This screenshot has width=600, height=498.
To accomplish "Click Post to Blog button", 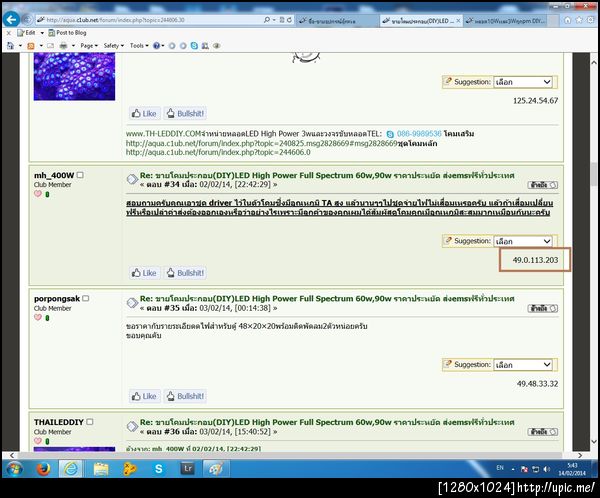I will pyautogui.click(x=67, y=33).
